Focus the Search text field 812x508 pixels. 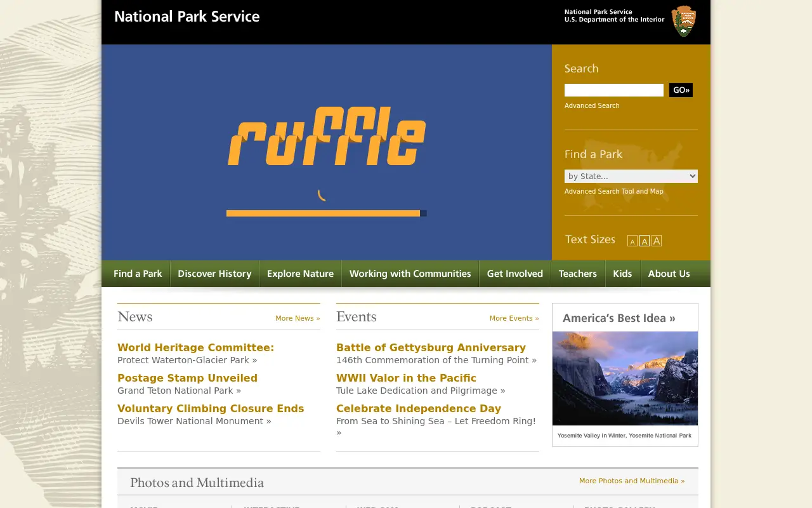[614, 90]
